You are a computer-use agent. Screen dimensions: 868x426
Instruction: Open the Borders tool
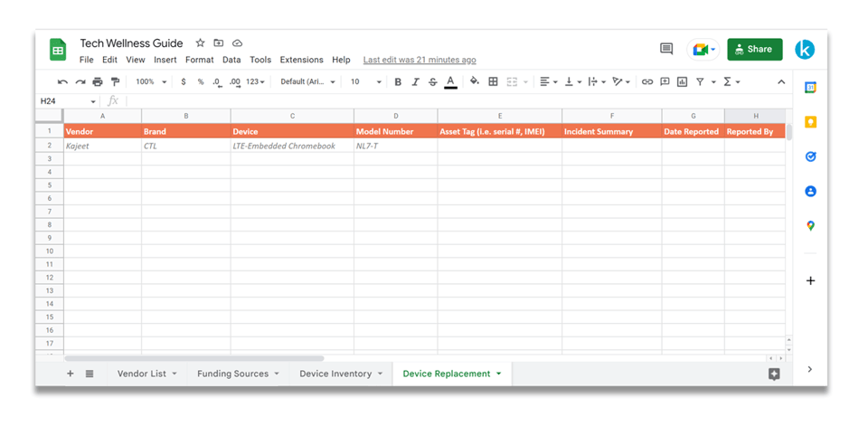pyautogui.click(x=493, y=82)
